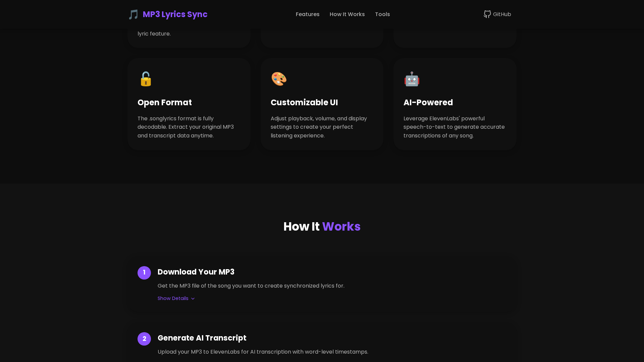Click the step 1 numbered circle badge
This screenshot has width=644, height=362.
[x=144, y=273]
